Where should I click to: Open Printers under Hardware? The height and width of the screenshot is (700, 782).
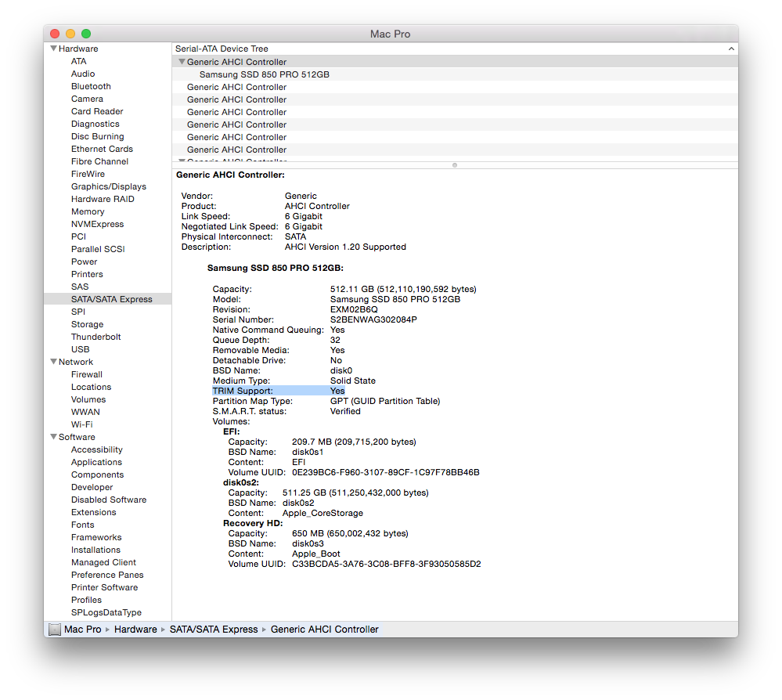(x=87, y=274)
